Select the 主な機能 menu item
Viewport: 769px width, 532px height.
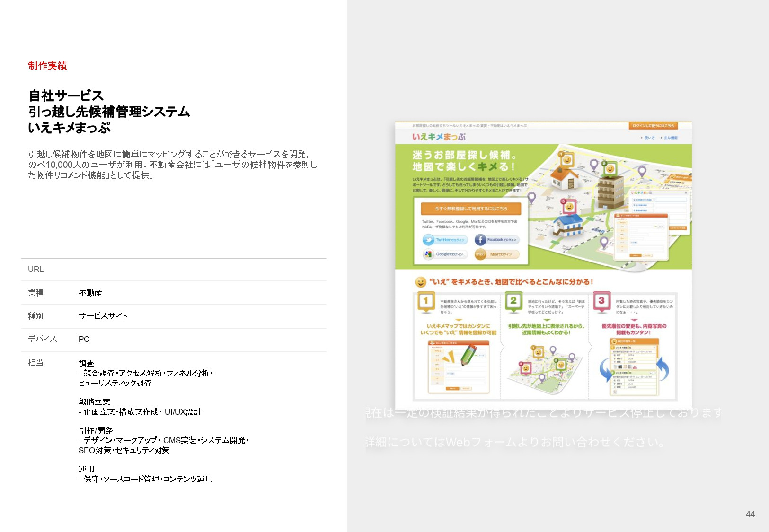click(x=671, y=137)
